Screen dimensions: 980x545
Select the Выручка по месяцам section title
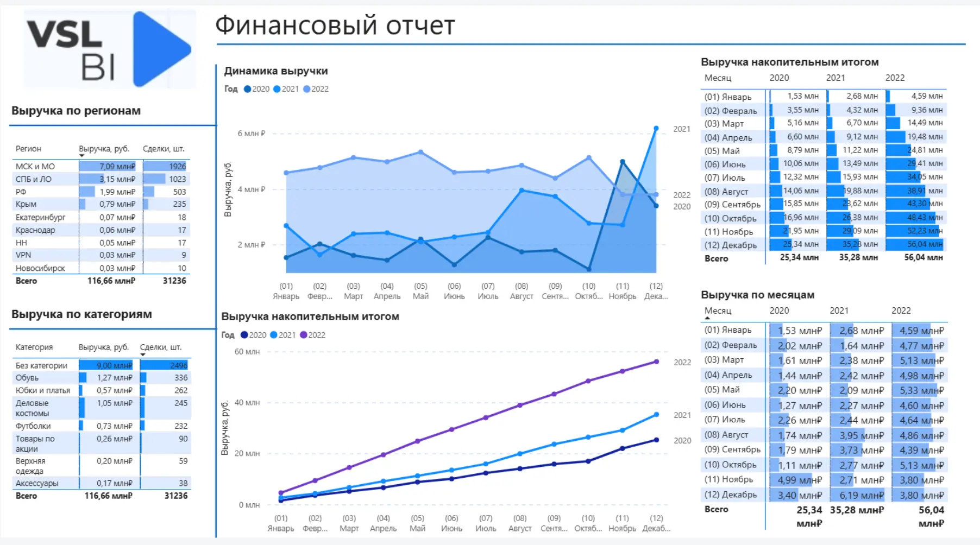click(757, 294)
